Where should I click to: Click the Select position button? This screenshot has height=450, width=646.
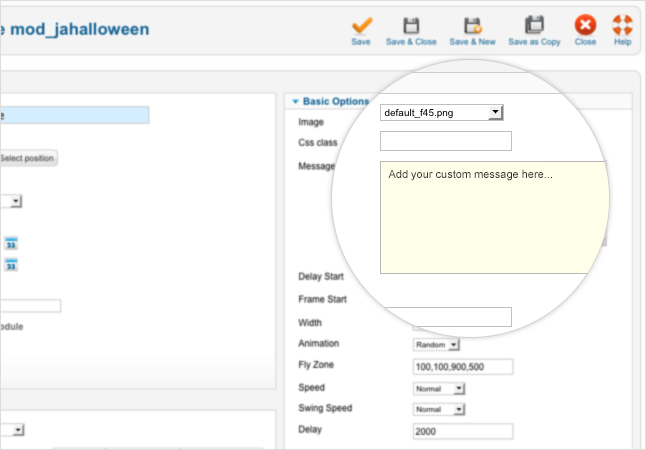tap(28, 158)
